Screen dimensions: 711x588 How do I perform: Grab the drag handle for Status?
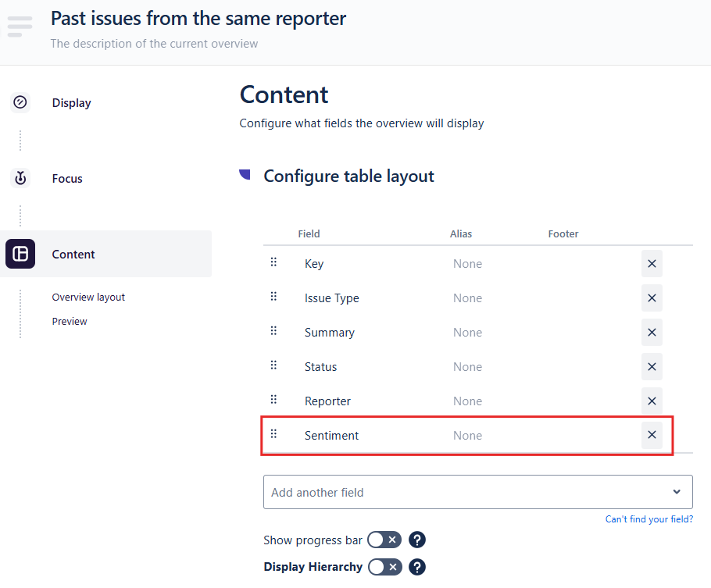[x=273, y=365]
